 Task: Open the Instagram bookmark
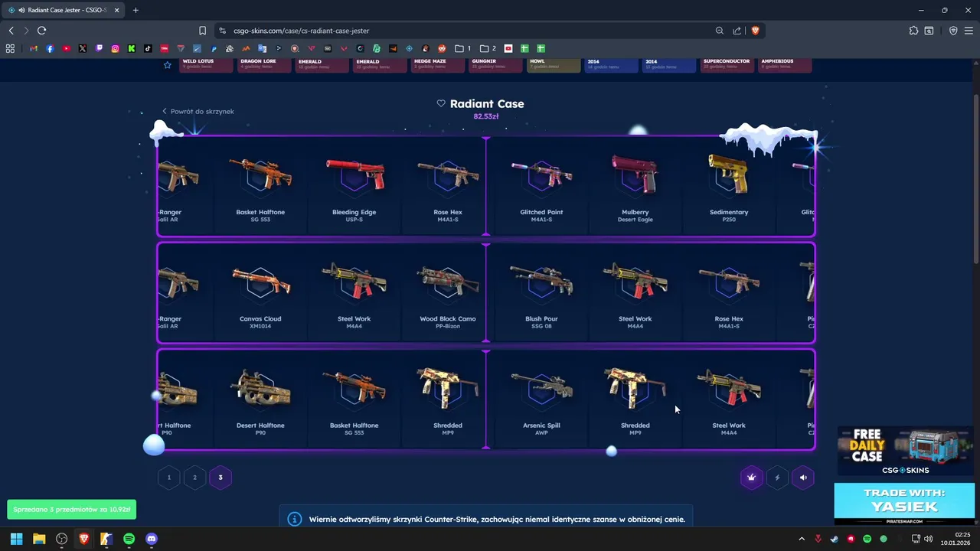click(x=115, y=48)
